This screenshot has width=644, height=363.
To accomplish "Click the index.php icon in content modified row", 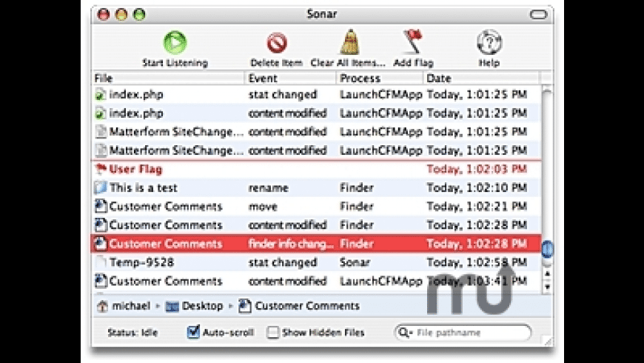I will click(100, 113).
